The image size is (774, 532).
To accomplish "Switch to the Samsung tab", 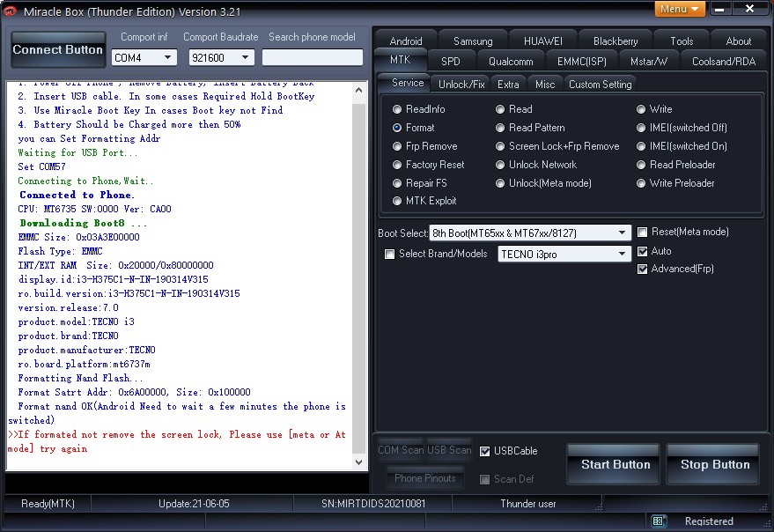I will pos(473,41).
